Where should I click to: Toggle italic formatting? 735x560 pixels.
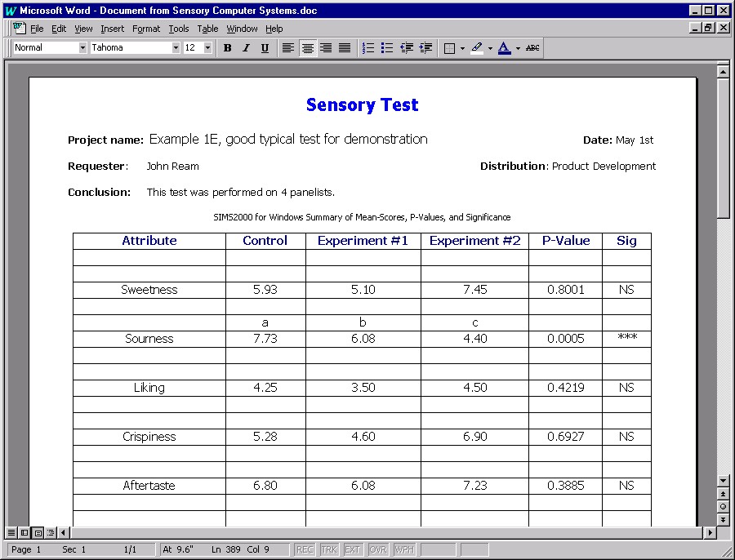pos(246,48)
